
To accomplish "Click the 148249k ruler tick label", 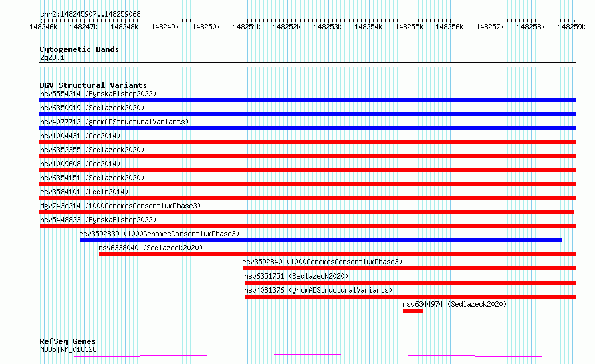I will 165,27.
